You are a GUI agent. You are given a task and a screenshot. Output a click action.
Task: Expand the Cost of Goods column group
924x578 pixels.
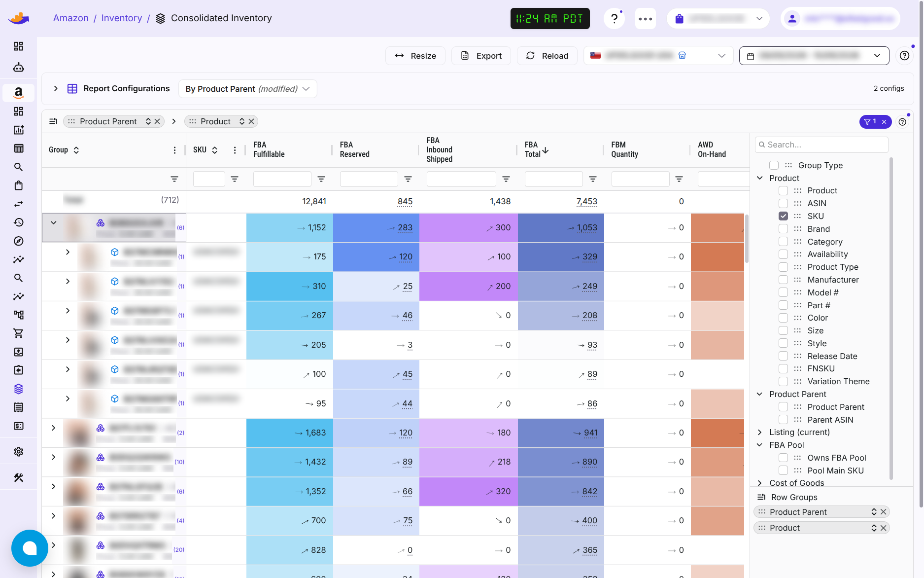(759, 483)
